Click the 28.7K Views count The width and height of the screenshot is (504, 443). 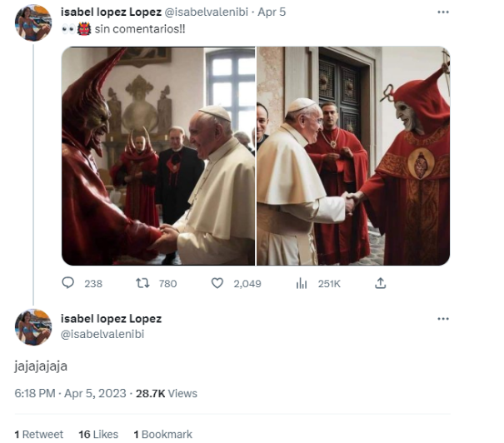[x=167, y=394]
